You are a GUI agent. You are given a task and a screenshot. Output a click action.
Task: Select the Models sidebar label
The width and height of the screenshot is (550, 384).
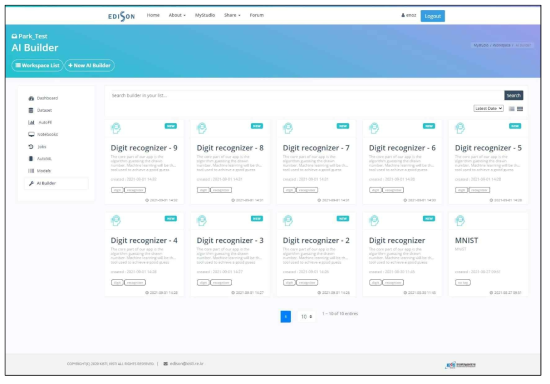coord(44,171)
